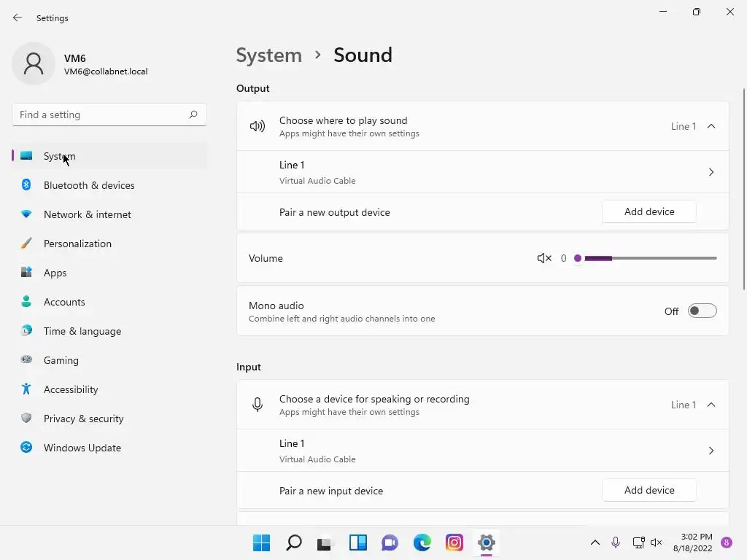This screenshot has width=747, height=560.
Task: Toggle Mono audio switch on
Action: (x=702, y=311)
